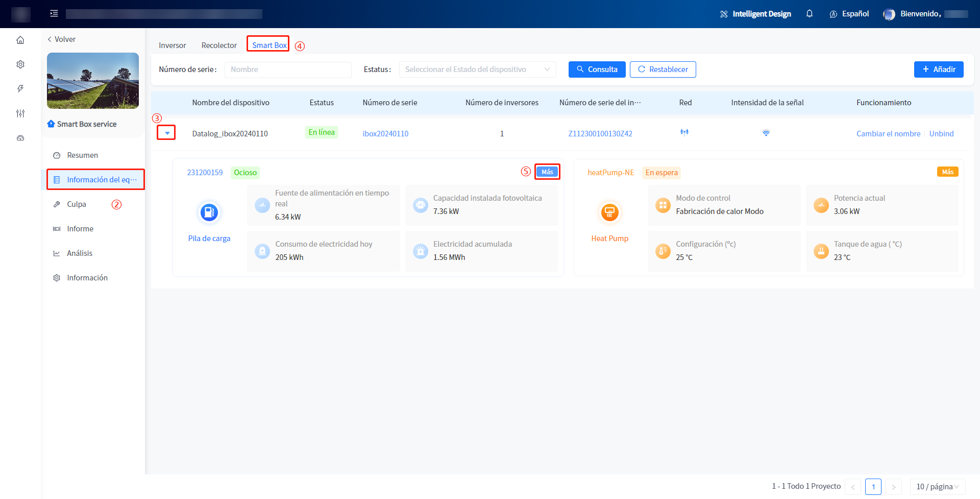Click the Nombre del dispositivo column header

[231, 103]
